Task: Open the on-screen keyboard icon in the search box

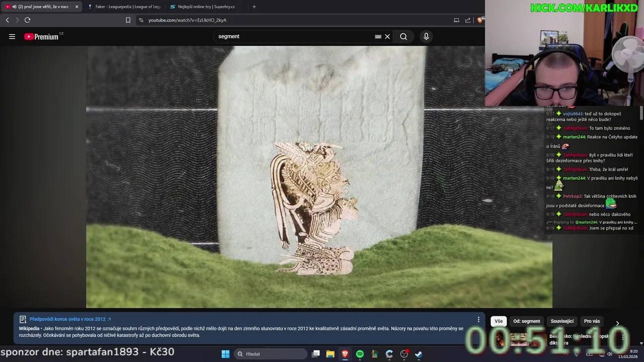Action: [x=378, y=36]
